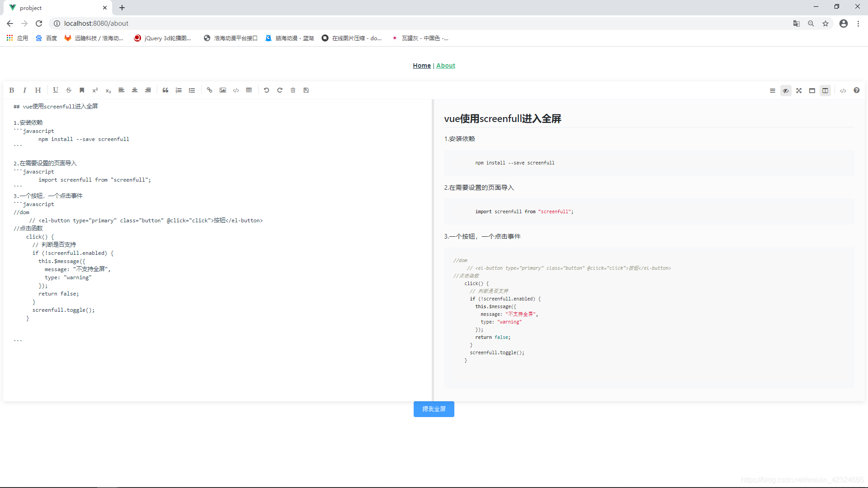
Task: Open the Chrome translate icon
Action: point(797,23)
